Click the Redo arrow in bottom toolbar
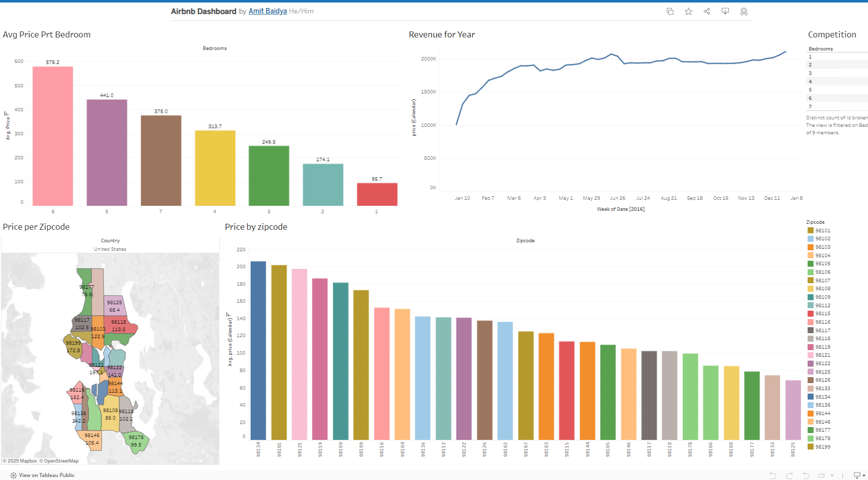 (789, 476)
